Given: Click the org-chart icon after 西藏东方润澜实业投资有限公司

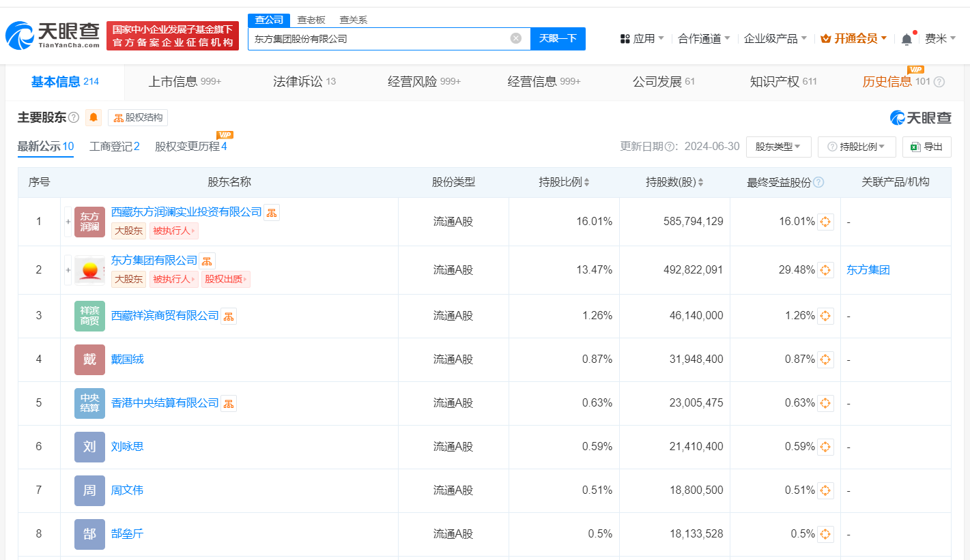Looking at the screenshot, I should 271,212.
